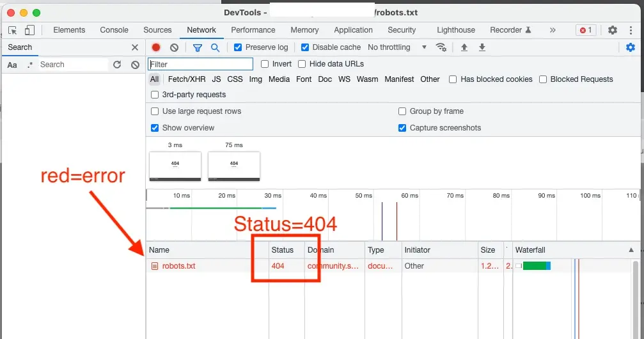Clear the network log with the circle-slash icon
This screenshot has width=644, height=339.
(174, 47)
